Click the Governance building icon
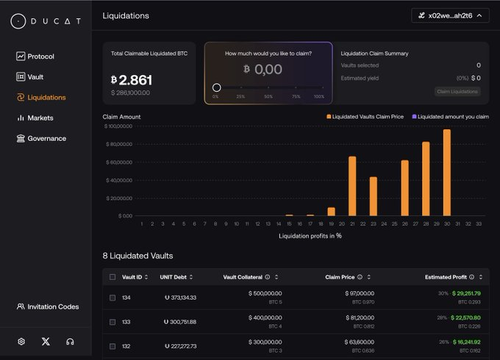This screenshot has height=360, width=500. (x=21, y=138)
